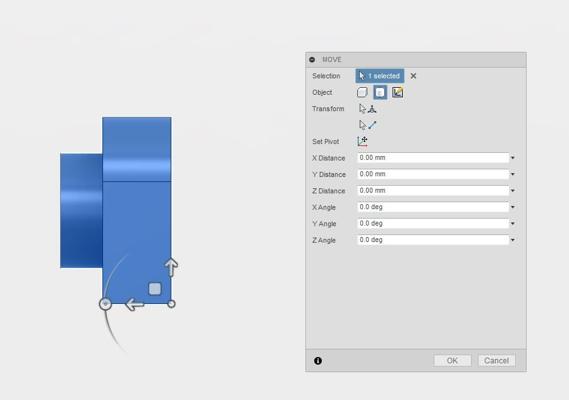
Task: Confirm the move with OK
Action: (x=452, y=360)
